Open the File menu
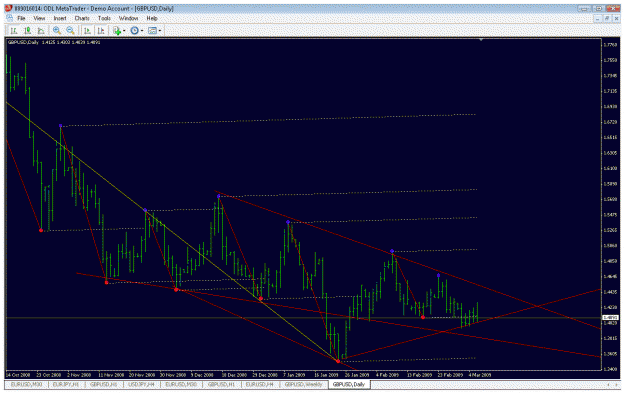625x394 pixels. tap(21, 18)
